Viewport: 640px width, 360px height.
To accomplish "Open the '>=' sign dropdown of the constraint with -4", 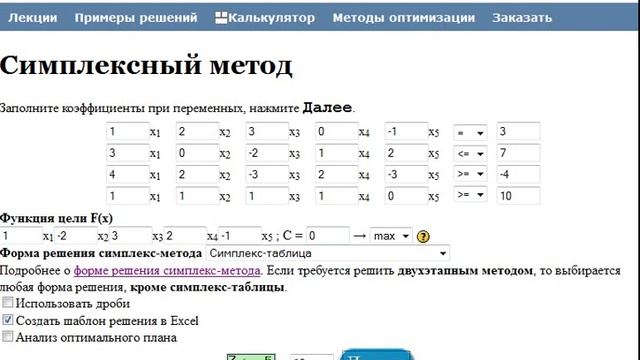I will (470, 174).
